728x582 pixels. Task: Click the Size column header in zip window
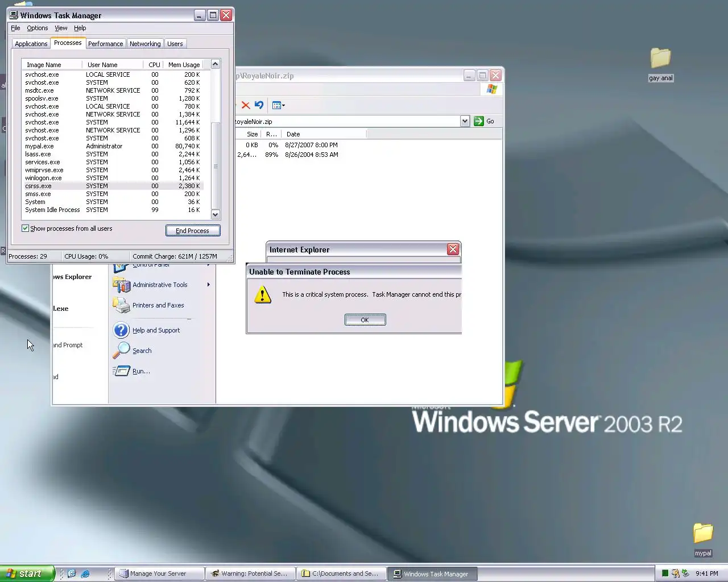(x=249, y=134)
